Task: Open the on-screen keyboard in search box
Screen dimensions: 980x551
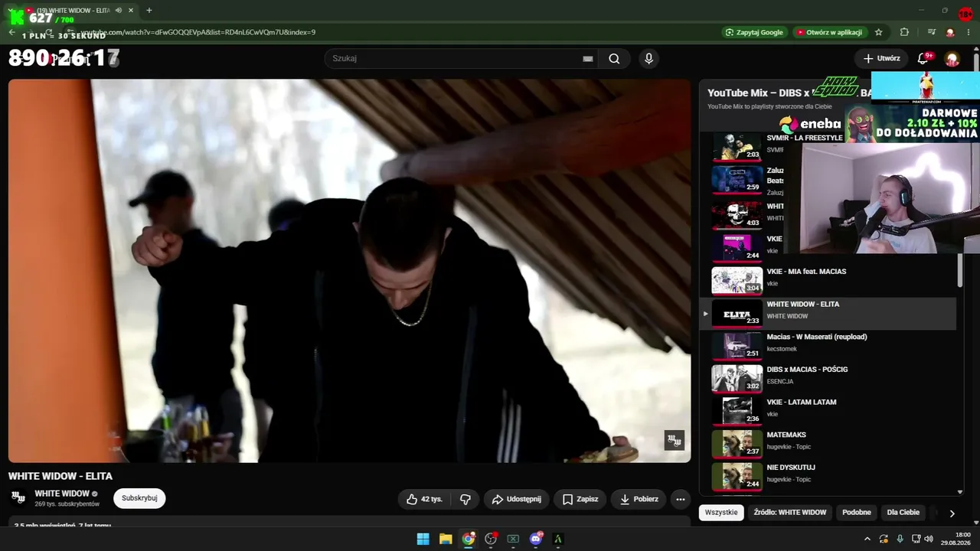Action: (x=588, y=59)
